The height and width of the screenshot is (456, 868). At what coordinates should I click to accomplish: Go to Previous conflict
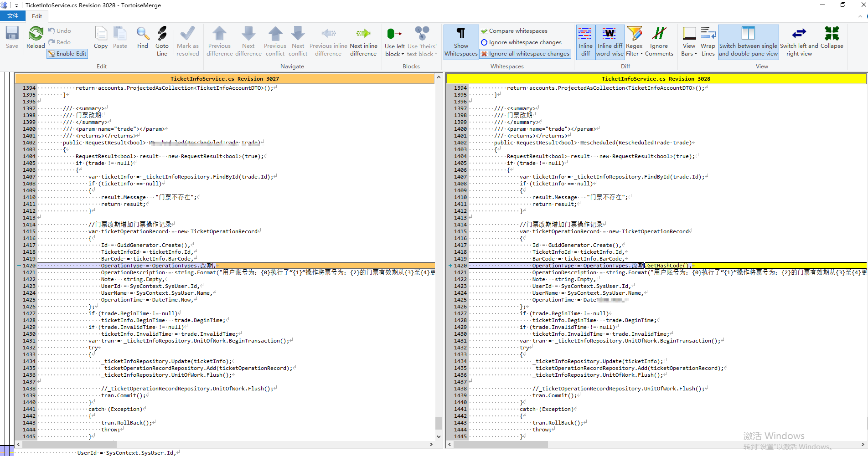[x=275, y=41]
